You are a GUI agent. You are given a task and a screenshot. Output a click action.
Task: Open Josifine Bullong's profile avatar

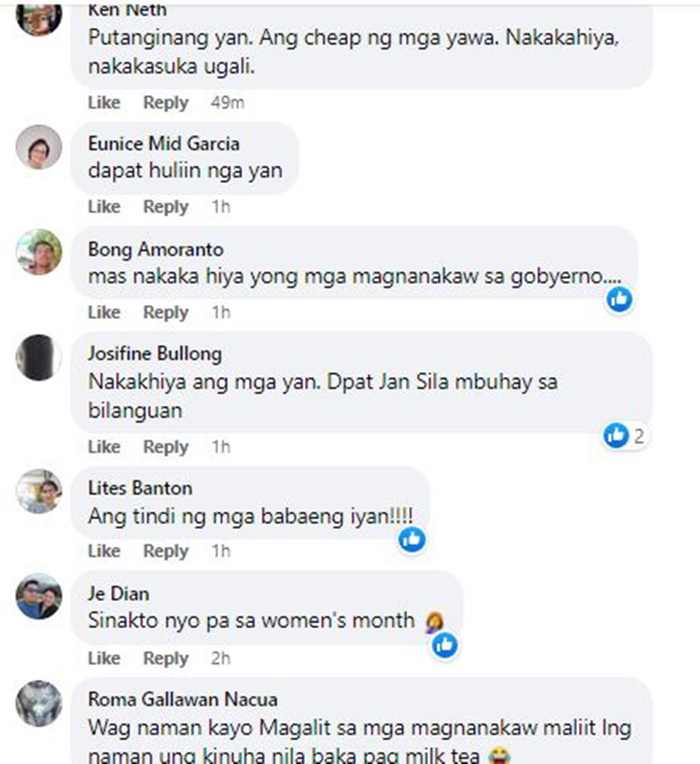click(39, 357)
